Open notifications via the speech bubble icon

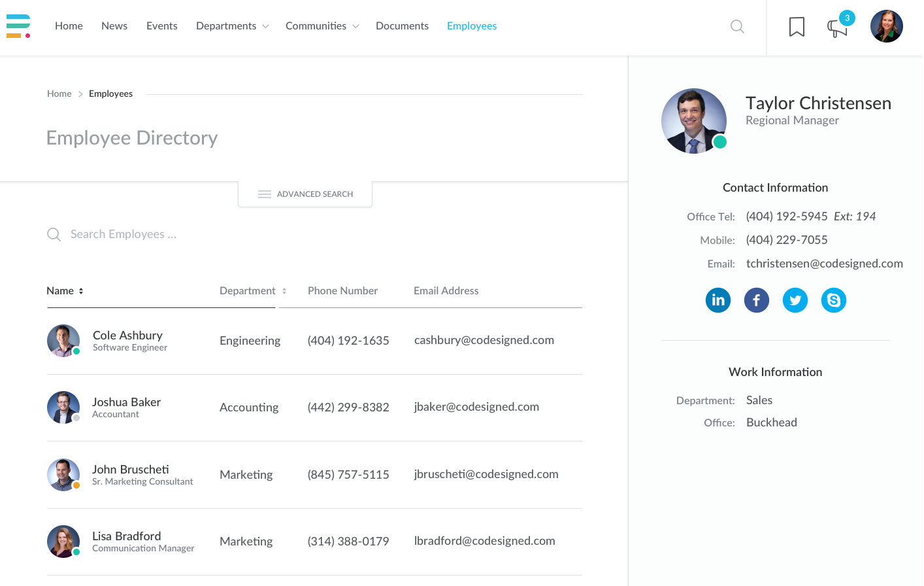pos(837,29)
